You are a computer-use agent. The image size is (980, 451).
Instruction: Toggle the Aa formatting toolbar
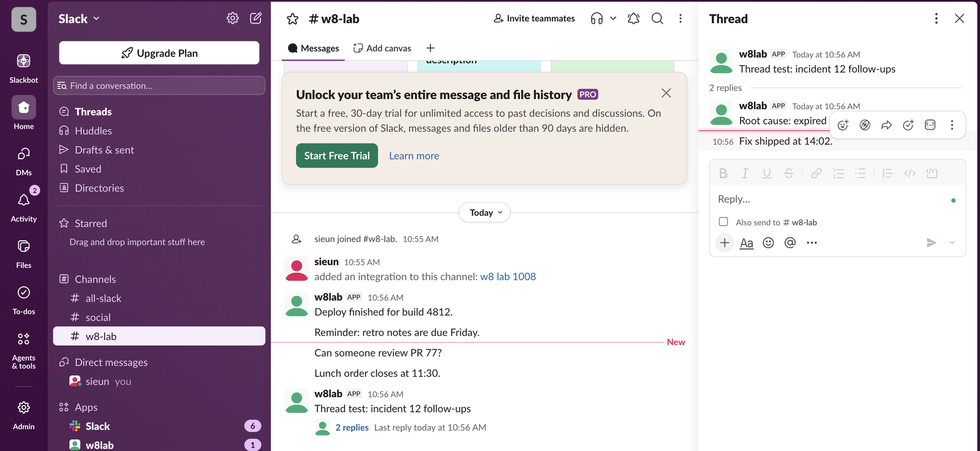(747, 243)
